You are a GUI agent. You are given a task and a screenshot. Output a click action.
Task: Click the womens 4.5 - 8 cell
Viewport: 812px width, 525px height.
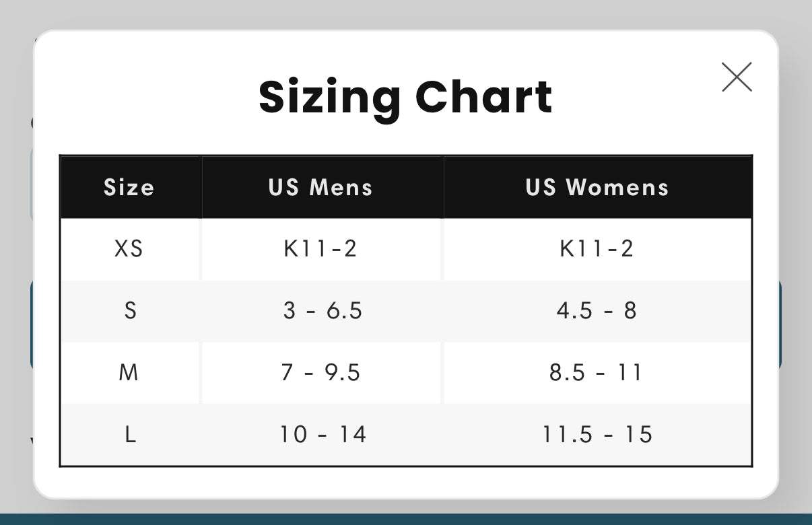tap(598, 311)
